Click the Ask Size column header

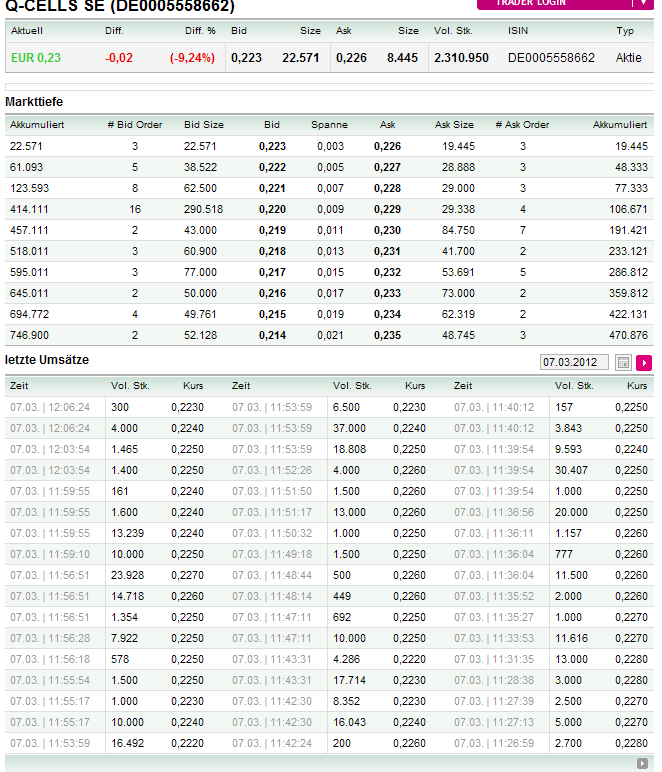click(455, 125)
